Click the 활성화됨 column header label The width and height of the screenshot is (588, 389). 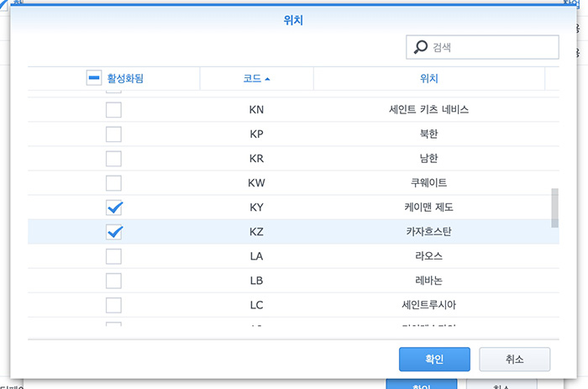(125, 78)
